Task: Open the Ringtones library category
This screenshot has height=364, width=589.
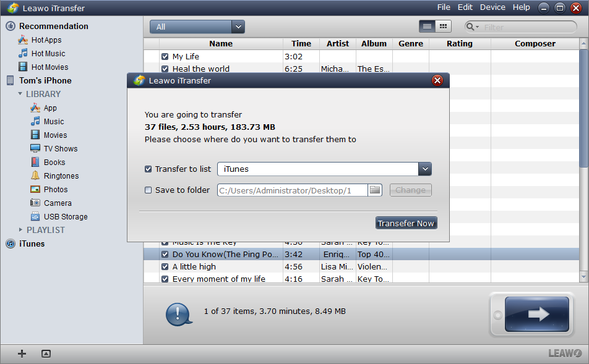Action: 61,176
